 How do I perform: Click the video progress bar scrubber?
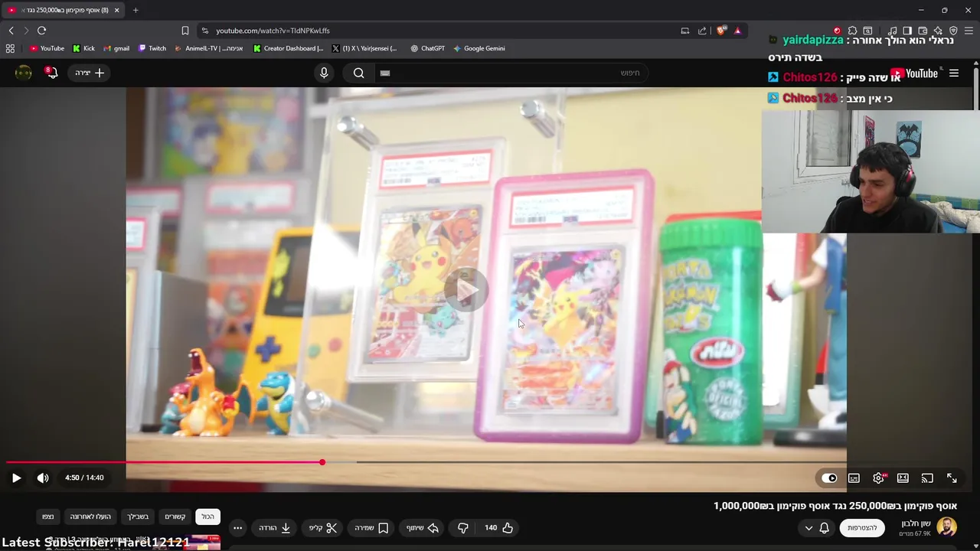click(x=322, y=462)
